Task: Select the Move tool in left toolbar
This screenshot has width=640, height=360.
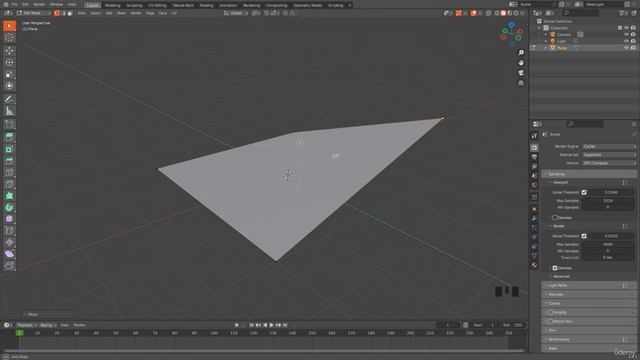Action: [x=9, y=51]
